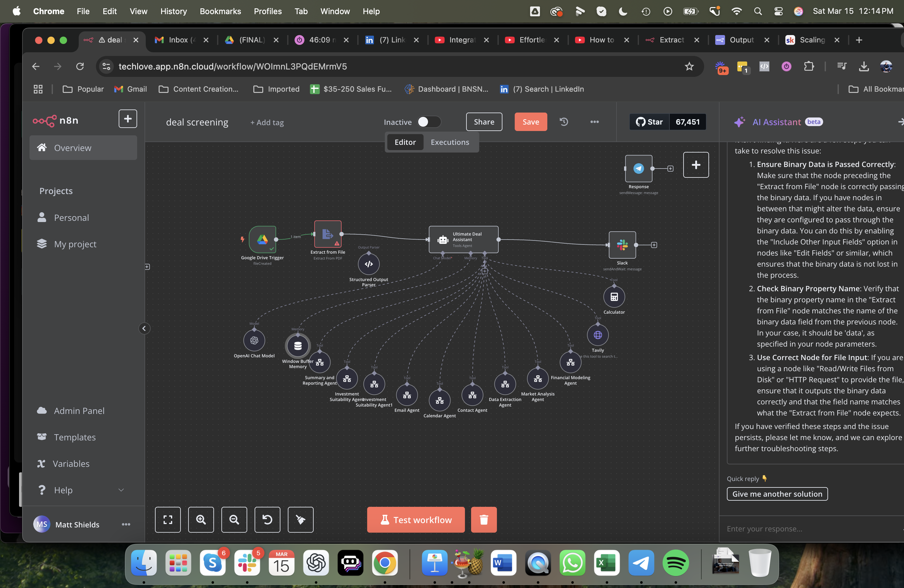Screen dimensions: 904x588
Task: Click the tidy up canvas wand icon
Action: [x=300, y=519]
